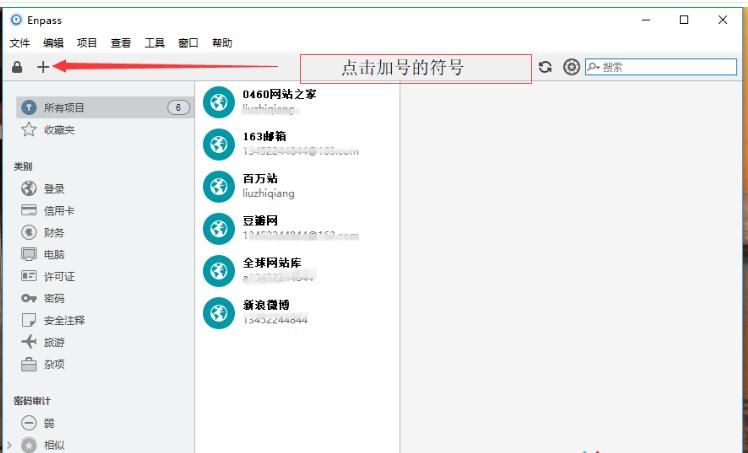Image resolution: width=748 pixels, height=453 pixels.
Task: Click the lock vault padlock icon
Action: point(17,67)
